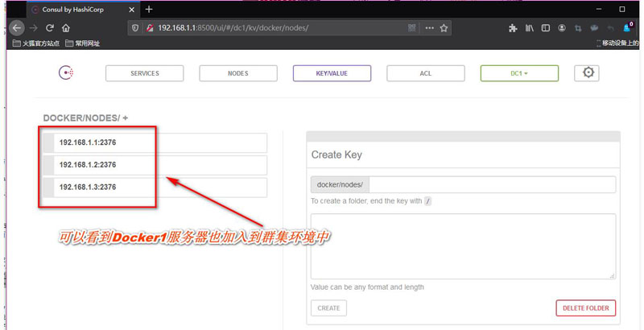The width and height of the screenshot is (644, 330).
Task: Go to the browser home page icon
Action: [66, 28]
